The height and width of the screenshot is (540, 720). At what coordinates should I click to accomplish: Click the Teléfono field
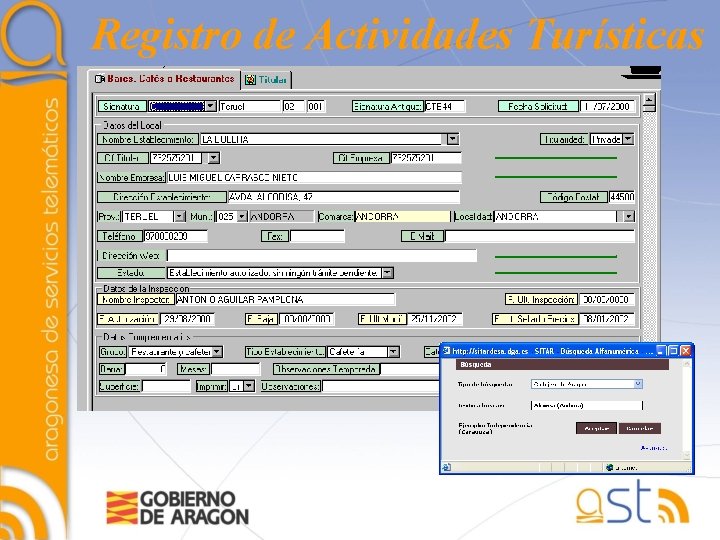tap(175, 236)
